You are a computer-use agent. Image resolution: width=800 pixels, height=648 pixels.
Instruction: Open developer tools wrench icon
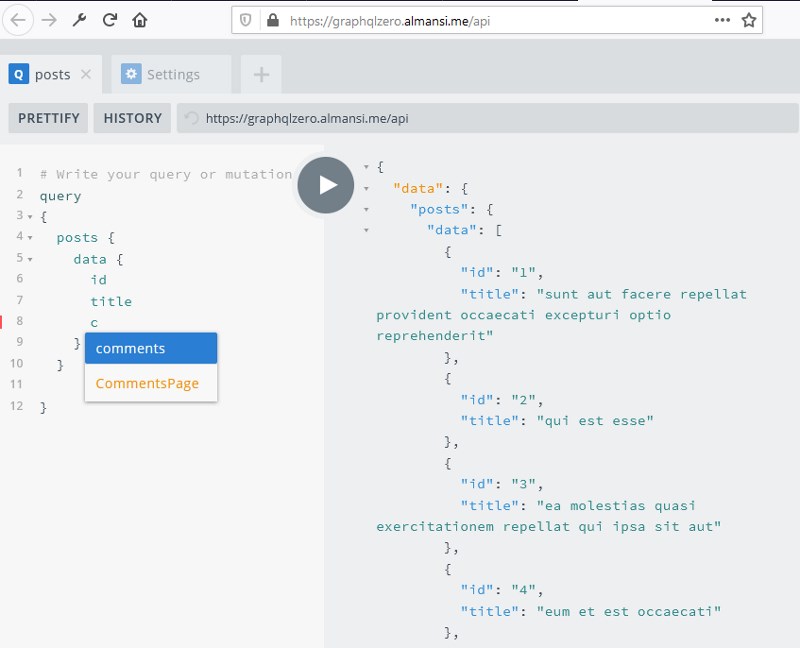tap(80, 20)
